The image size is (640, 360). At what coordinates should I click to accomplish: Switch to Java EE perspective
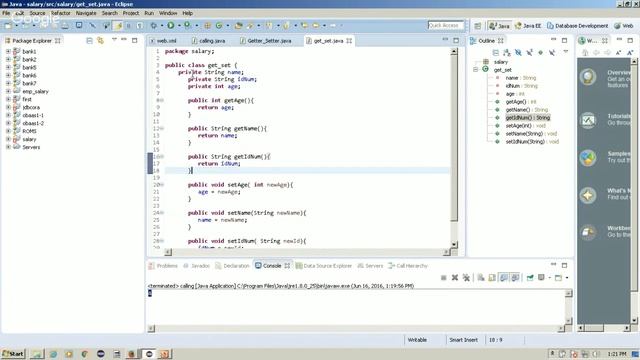tap(528, 26)
